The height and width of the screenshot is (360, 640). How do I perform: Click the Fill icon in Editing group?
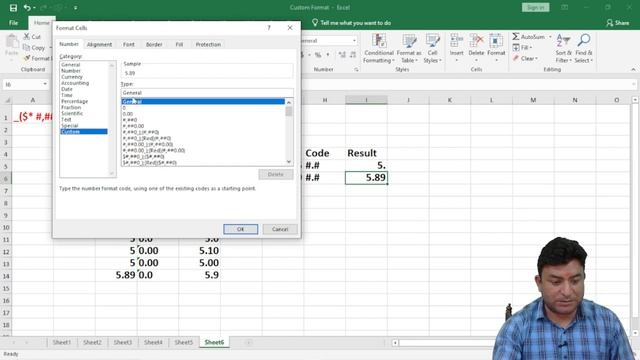pos(516,48)
